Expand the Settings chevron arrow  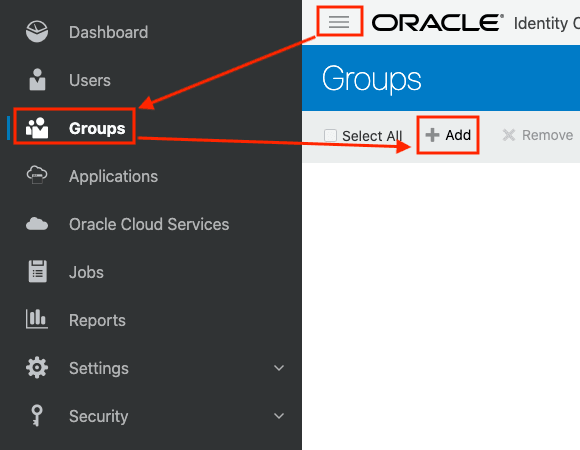279,368
